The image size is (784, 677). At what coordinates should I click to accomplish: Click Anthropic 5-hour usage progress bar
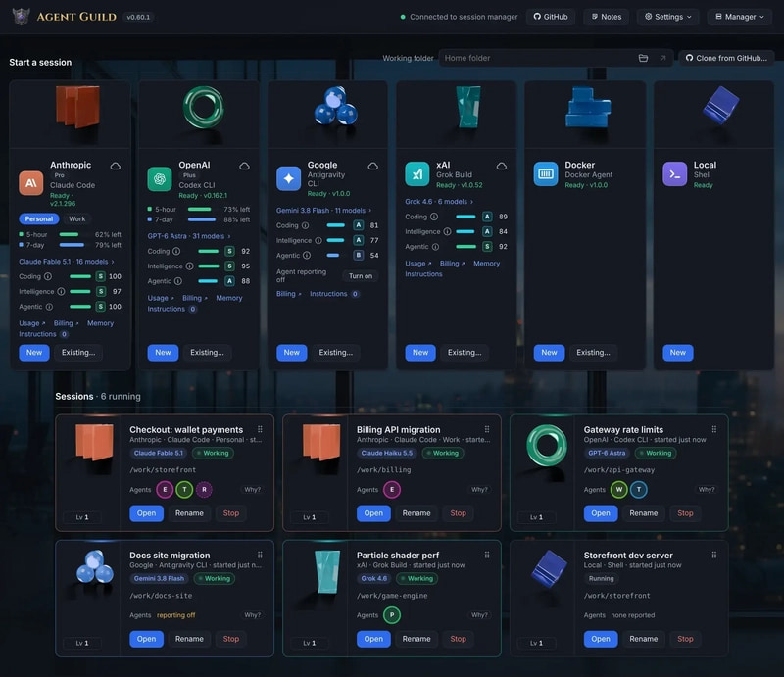(75, 234)
